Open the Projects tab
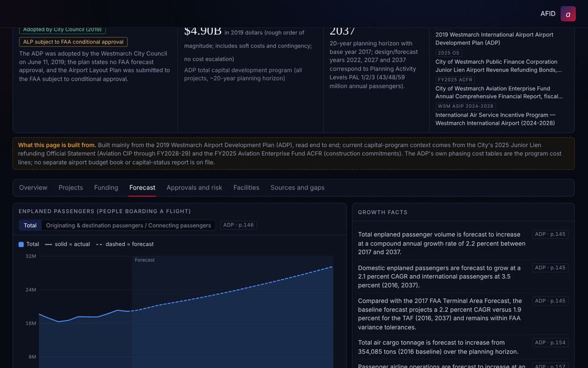The image size is (588, 368). coord(70,188)
